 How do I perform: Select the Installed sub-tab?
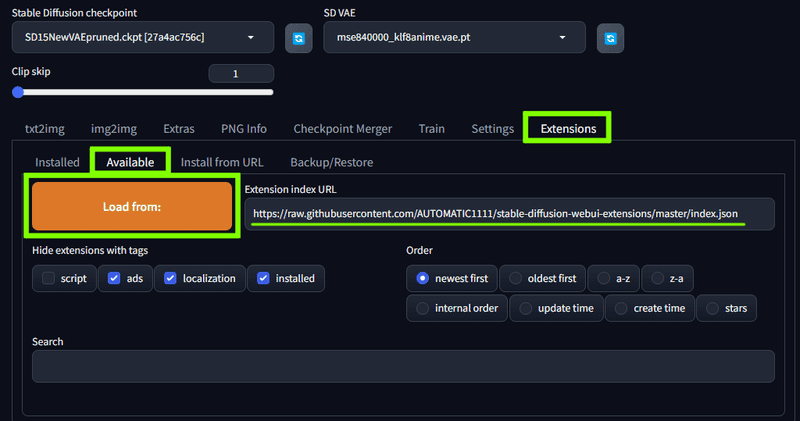point(57,162)
